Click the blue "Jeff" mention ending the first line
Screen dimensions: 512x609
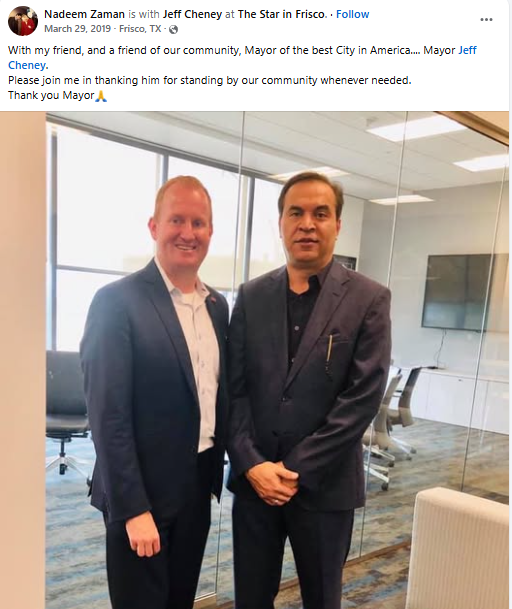[x=467, y=50]
